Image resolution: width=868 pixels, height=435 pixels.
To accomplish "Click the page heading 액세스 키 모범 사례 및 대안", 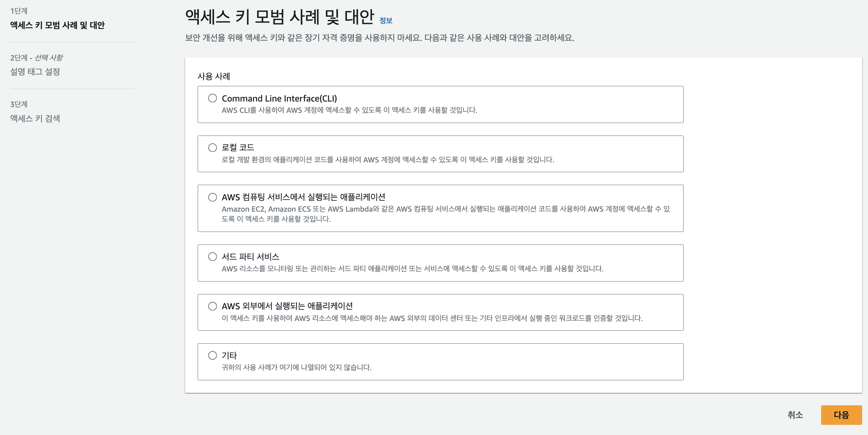I will (x=280, y=17).
